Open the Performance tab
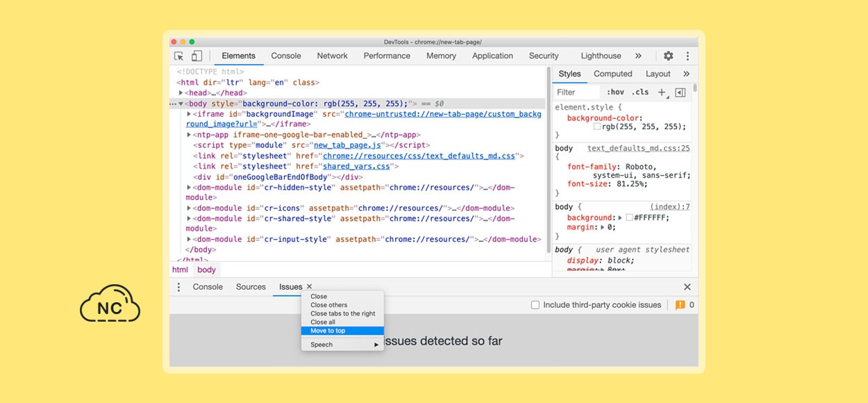Image resolution: width=868 pixels, height=403 pixels. 387,56
